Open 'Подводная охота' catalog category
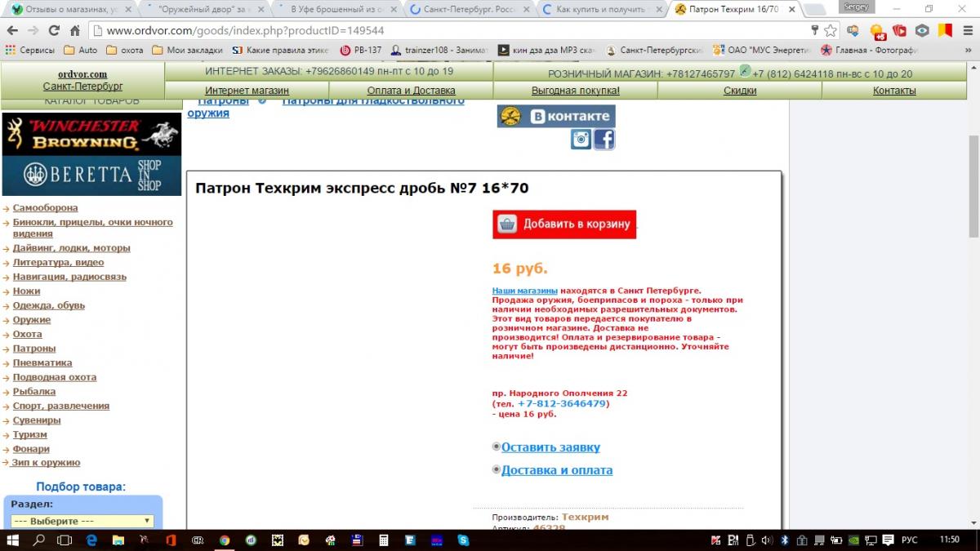Screen dimensions: 980x551 [x=54, y=377]
